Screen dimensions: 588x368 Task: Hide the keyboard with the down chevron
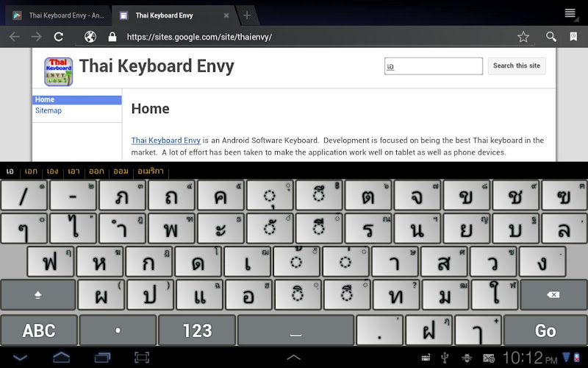20,358
